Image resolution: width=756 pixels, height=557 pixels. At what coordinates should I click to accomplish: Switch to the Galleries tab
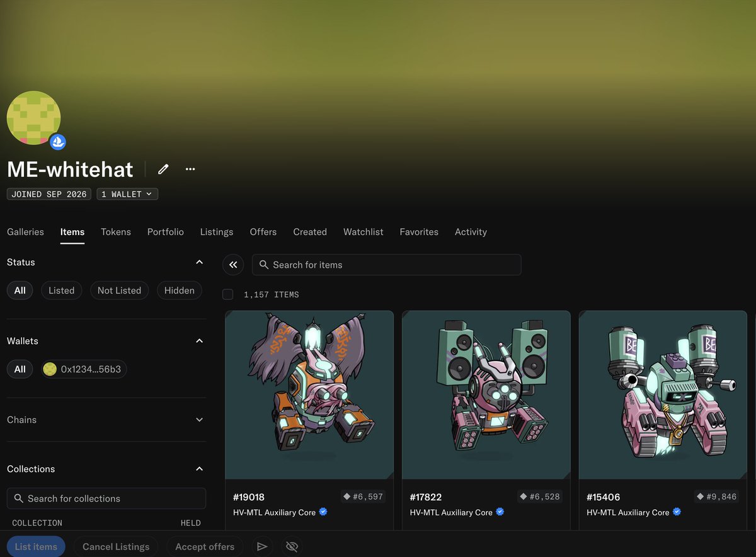tap(26, 232)
